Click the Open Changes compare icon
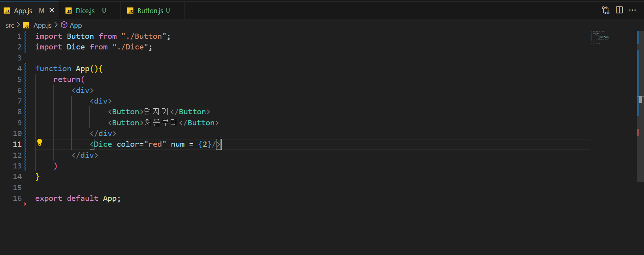644x255 pixels. pos(605,10)
